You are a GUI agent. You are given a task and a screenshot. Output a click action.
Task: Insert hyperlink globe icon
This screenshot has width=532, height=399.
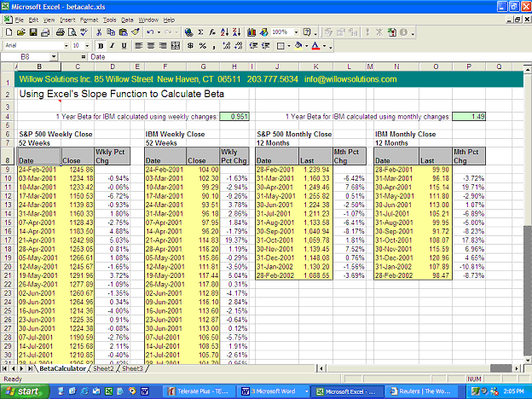(x=188, y=32)
